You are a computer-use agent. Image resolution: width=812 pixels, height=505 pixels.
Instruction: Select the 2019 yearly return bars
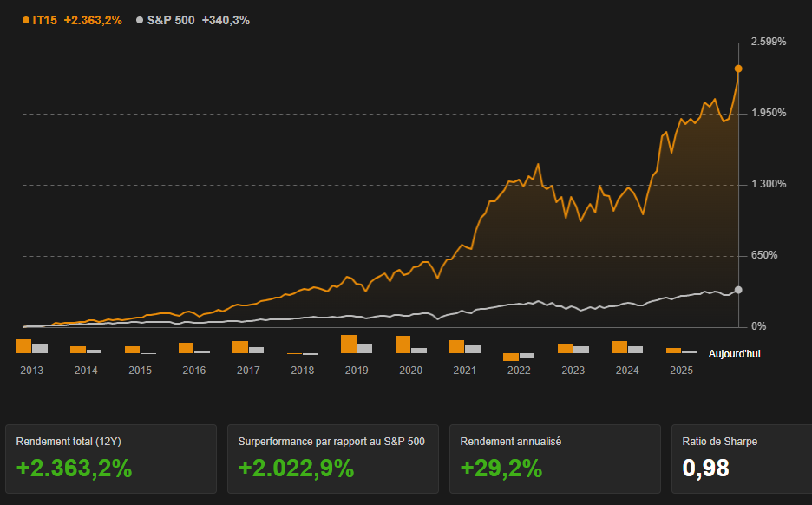(x=356, y=344)
